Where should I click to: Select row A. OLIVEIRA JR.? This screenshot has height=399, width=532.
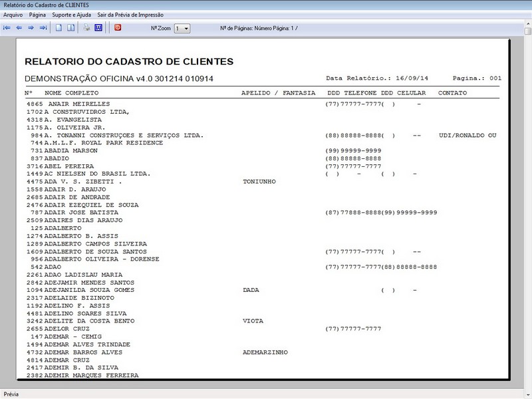point(261,128)
